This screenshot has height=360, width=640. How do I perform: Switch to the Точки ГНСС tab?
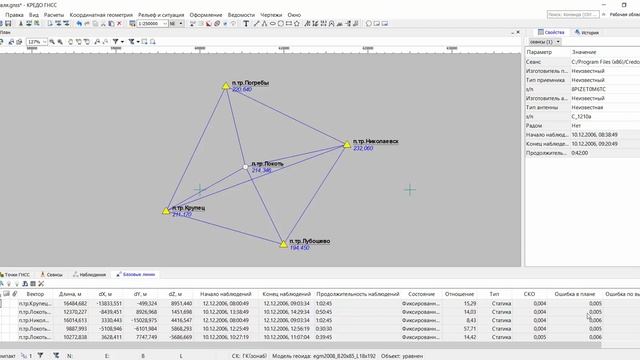15,275
